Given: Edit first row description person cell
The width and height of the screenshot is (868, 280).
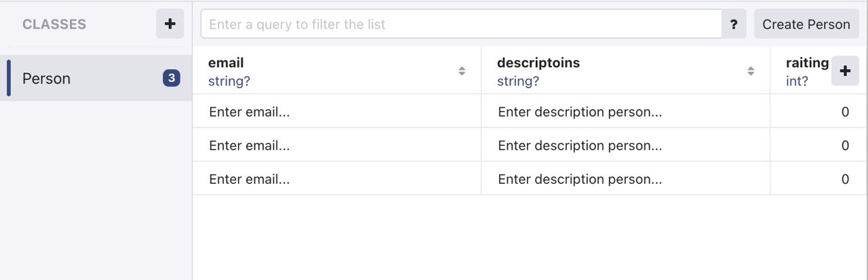Looking at the screenshot, I should click(x=625, y=112).
